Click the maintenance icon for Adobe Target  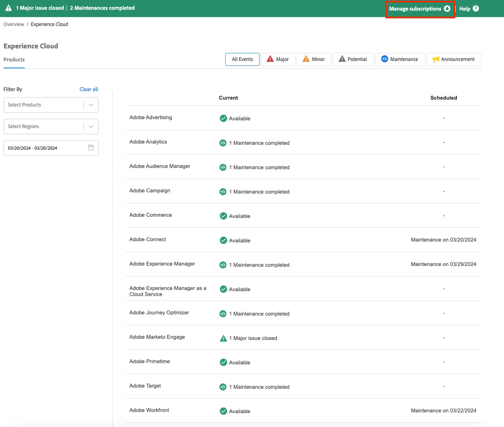[223, 387]
